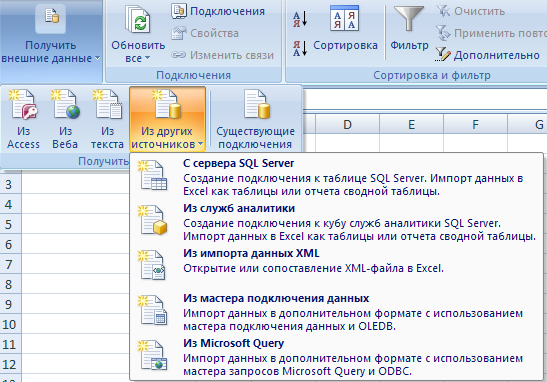Screen dimensions: 547x382
Task: Select row 4 header
Action: click(x=10, y=204)
